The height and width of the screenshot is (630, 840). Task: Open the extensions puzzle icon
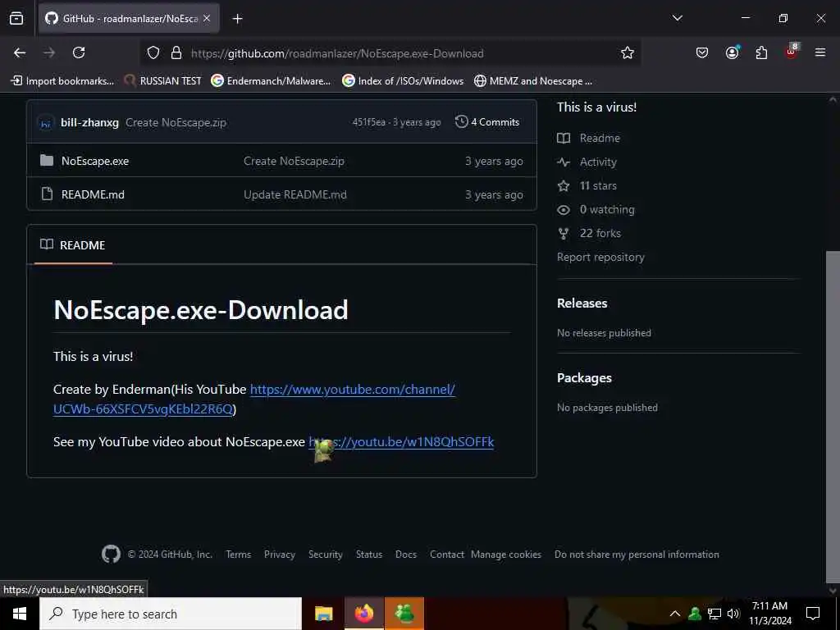(x=761, y=52)
